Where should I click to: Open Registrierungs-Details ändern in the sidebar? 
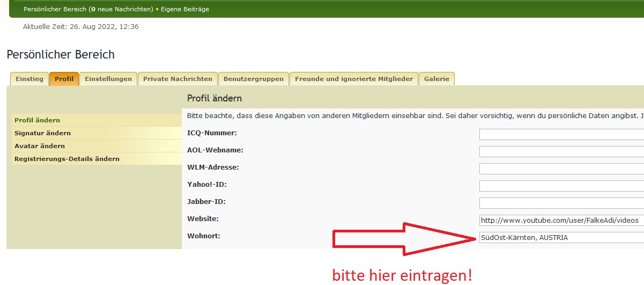point(67,159)
